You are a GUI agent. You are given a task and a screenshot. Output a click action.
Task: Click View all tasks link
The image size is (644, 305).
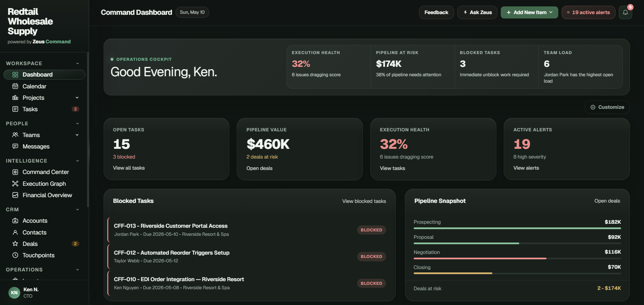(129, 168)
